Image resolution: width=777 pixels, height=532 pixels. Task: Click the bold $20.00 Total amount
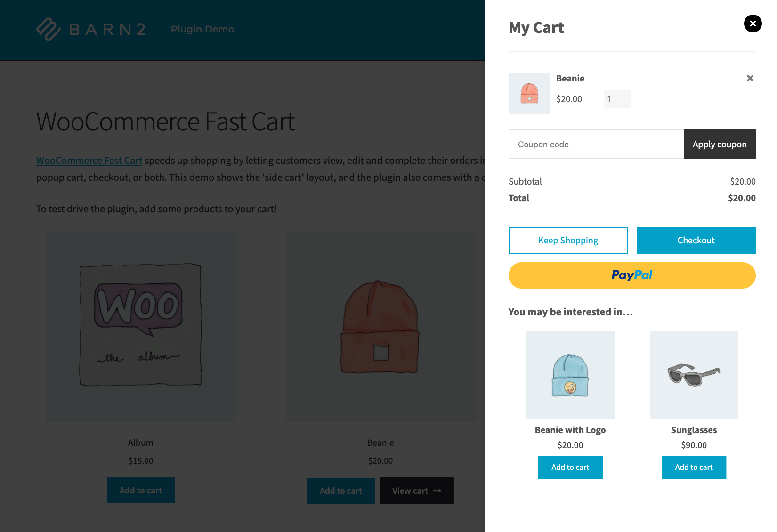tap(742, 198)
